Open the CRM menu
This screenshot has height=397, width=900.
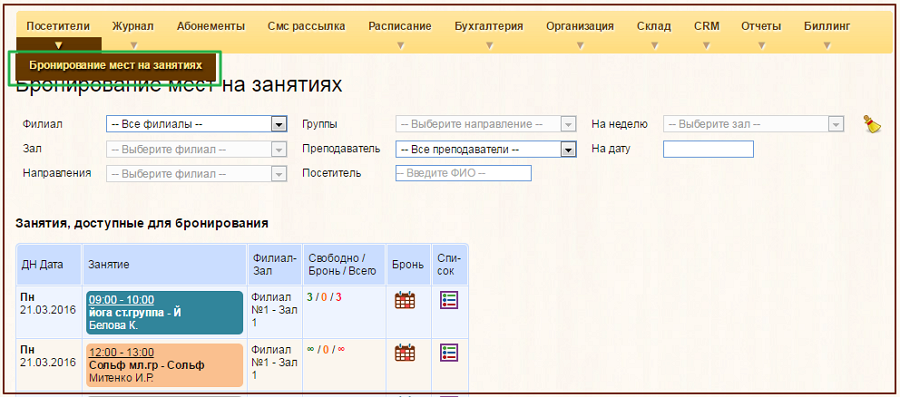(707, 26)
